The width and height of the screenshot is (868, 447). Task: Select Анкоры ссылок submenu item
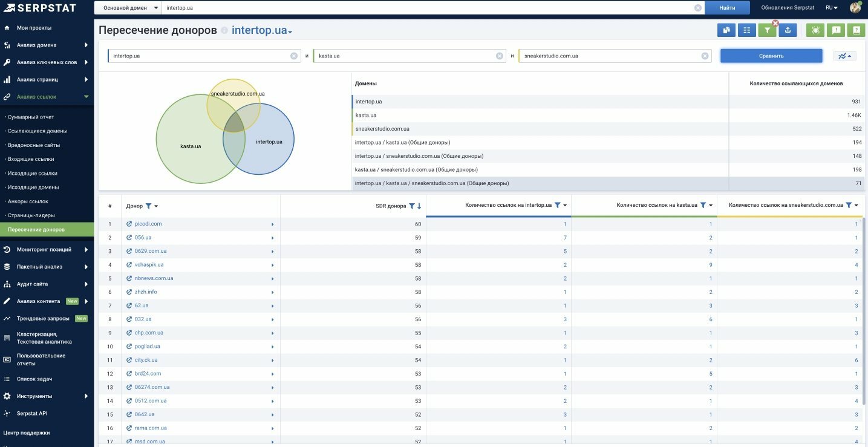pos(27,201)
